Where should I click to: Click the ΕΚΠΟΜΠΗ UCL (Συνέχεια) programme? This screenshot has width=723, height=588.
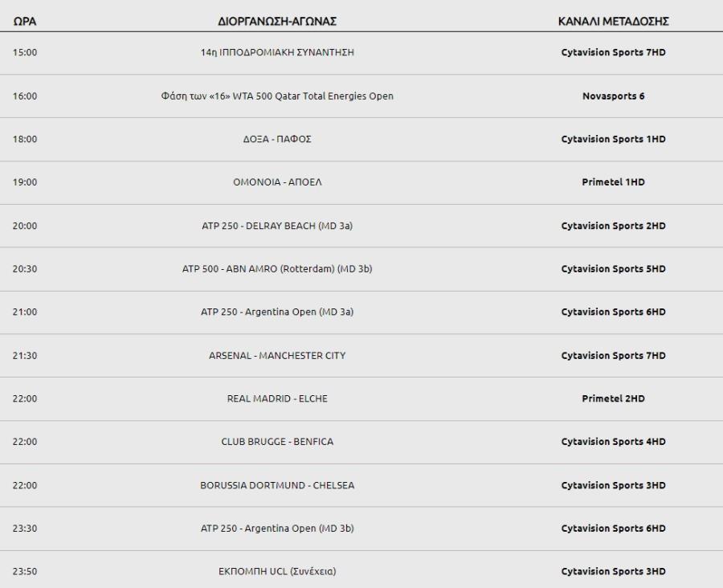(x=277, y=572)
